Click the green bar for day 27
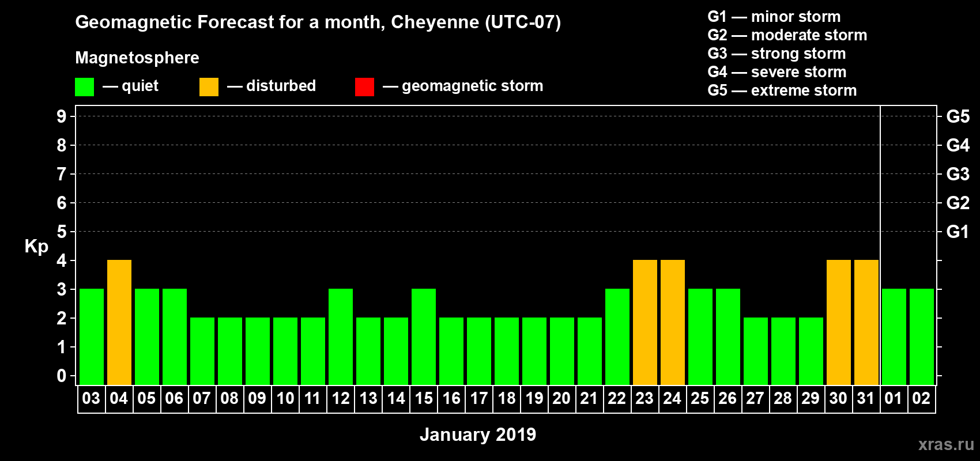The height and width of the screenshot is (461, 980). pyautogui.click(x=756, y=352)
